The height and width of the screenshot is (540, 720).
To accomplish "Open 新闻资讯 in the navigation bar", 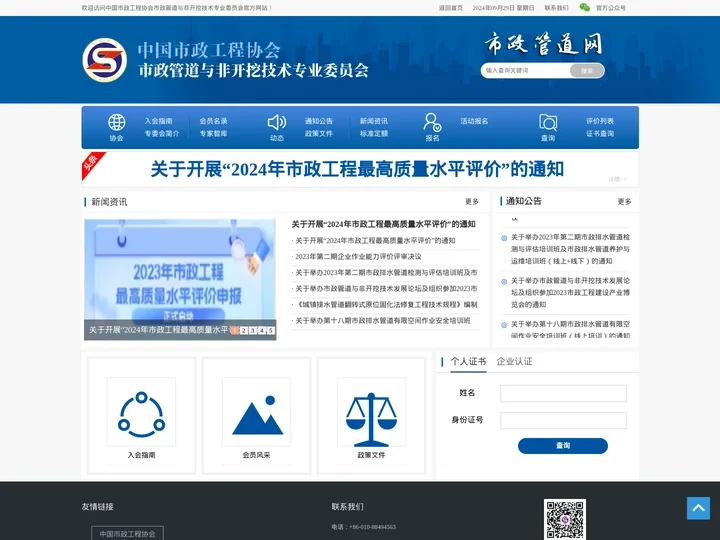I will click(374, 121).
